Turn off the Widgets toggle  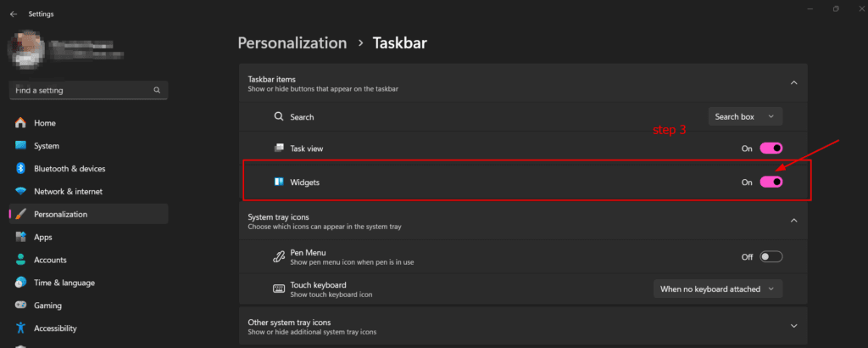[771, 182]
